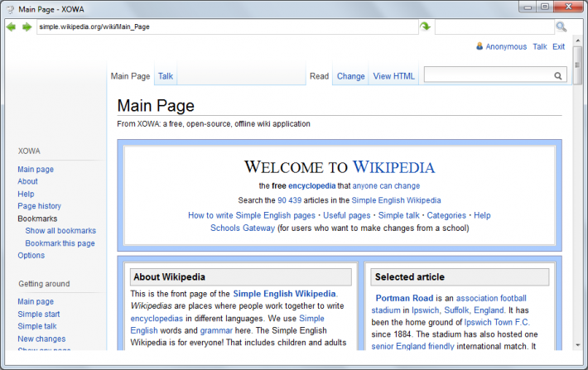588x370 pixels.
Task: Open the Change tab
Action: pos(350,76)
